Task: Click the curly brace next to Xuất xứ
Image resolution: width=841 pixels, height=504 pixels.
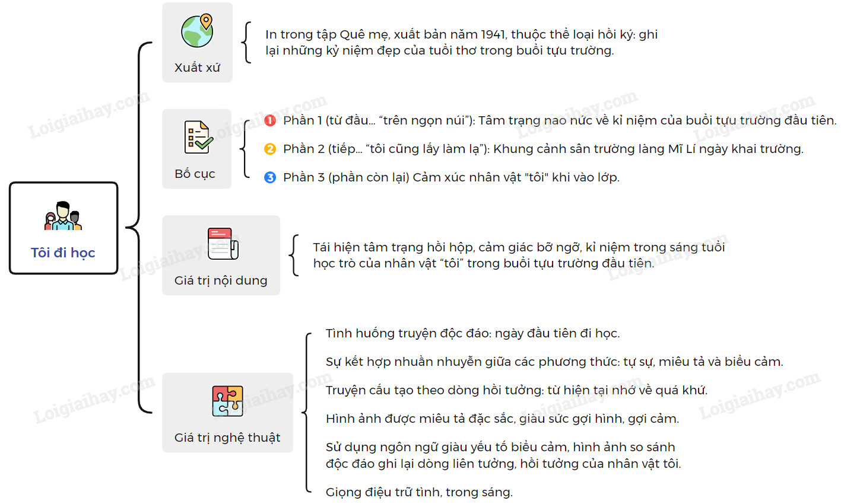Action: 246,43
